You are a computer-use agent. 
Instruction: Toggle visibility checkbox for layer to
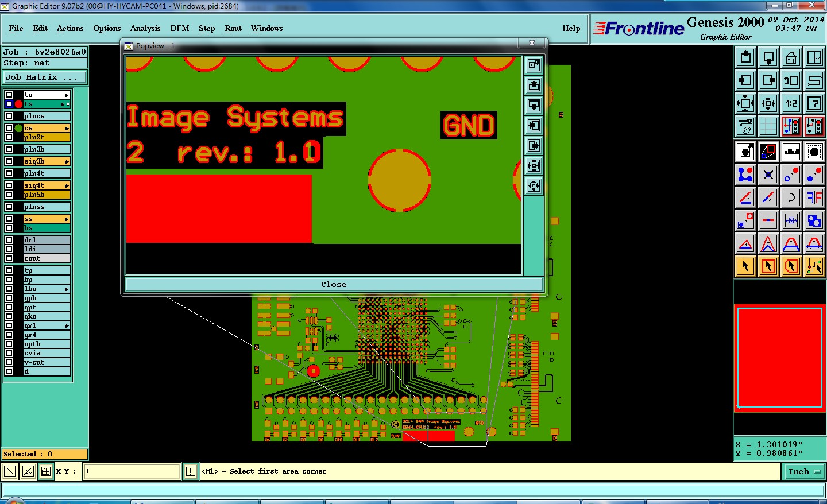[x=9, y=95]
